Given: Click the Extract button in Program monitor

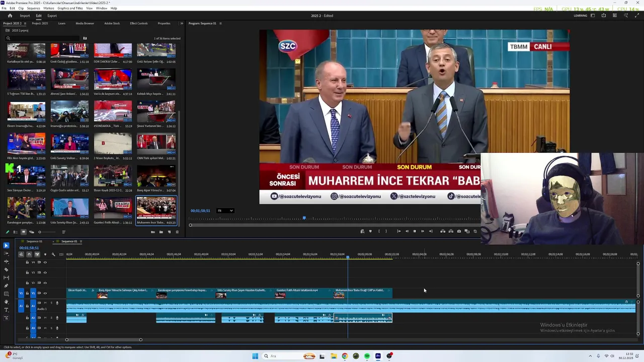Looking at the screenshot, I should click(451, 231).
